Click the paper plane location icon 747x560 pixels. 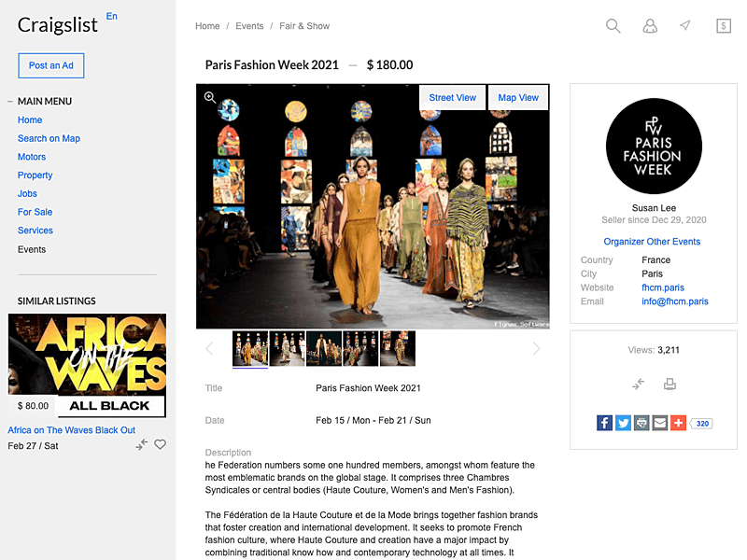(x=685, y=25)
